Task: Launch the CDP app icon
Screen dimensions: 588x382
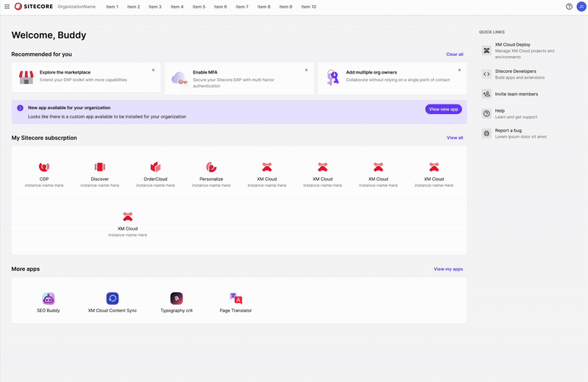Action: 44,168
